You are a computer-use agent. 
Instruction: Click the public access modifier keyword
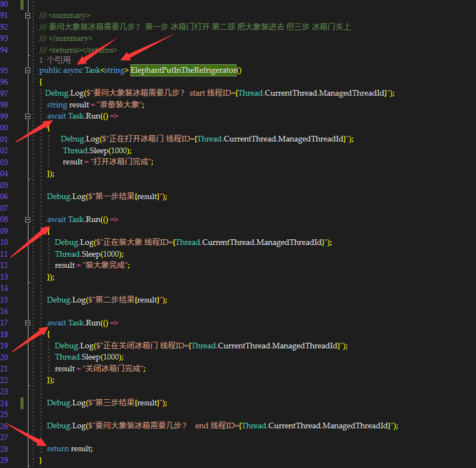[x=50, y=70]
